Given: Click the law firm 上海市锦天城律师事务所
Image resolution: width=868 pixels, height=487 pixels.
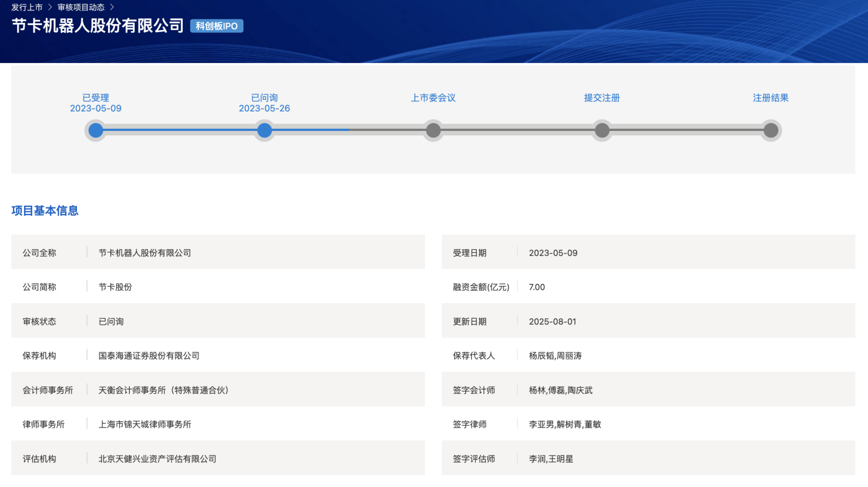Looking at the screenshot, I should click(x=145, y=424).
